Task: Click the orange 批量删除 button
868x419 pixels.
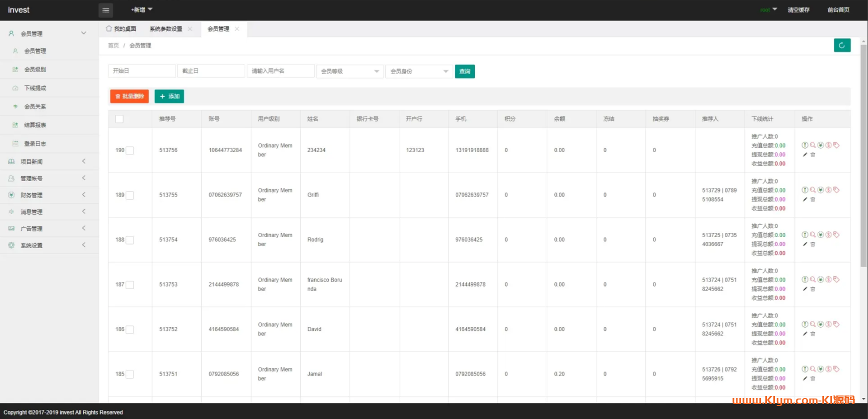Action: point(130,96)
